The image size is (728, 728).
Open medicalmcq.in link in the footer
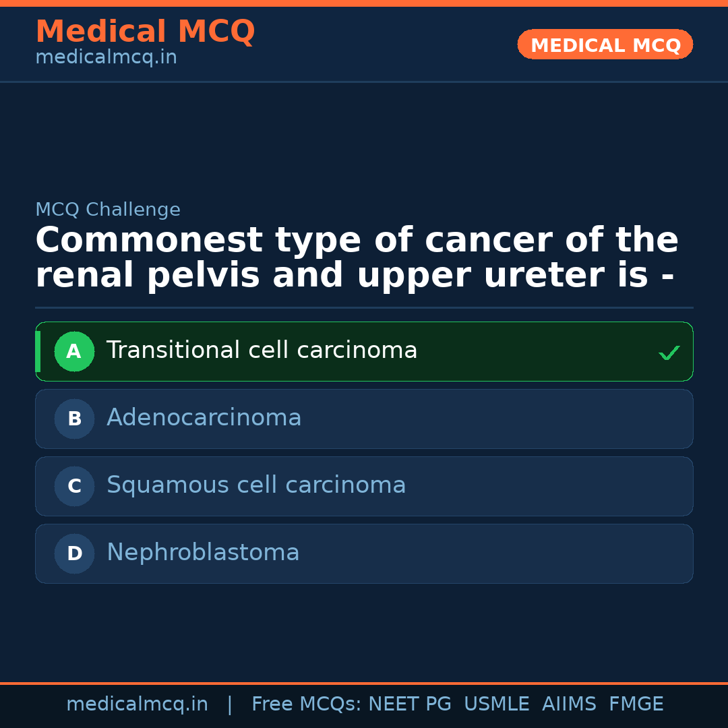coord(137,704)
